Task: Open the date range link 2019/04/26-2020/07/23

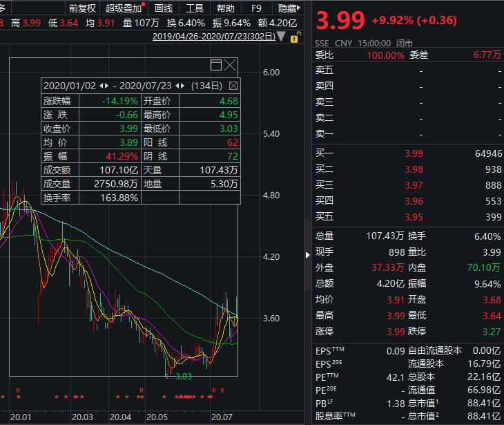Action: (213, 36)
